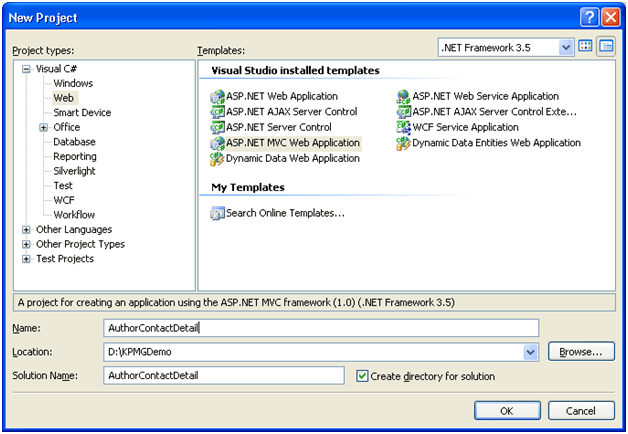Uncheck Create directory for solution
Screen dimensions: 628x434
[x=363, y=376]
